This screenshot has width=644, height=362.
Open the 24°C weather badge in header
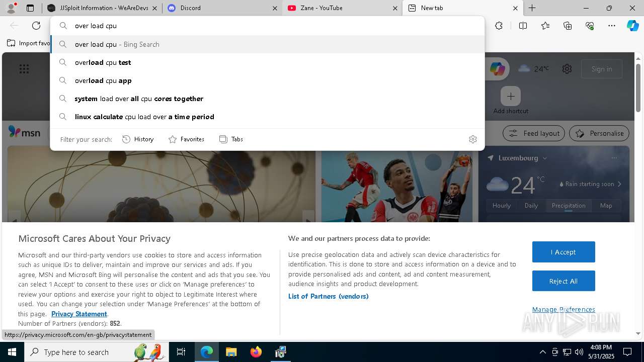[534, 69]
